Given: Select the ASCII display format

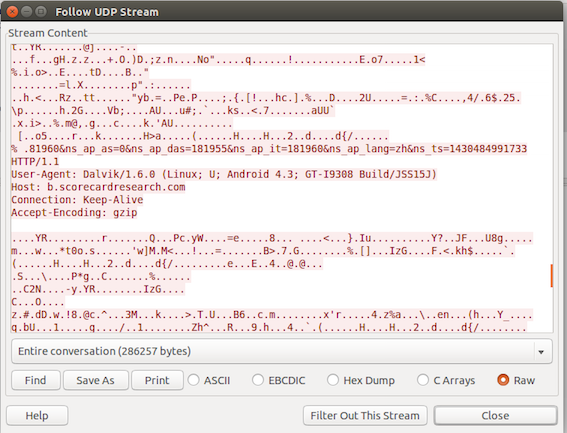Looking at the screenshot, I should point(209,380).
